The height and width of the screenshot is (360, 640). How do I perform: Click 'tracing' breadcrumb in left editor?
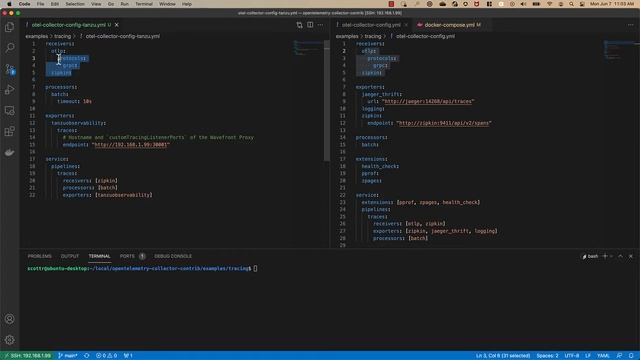(x=62, y=36)
